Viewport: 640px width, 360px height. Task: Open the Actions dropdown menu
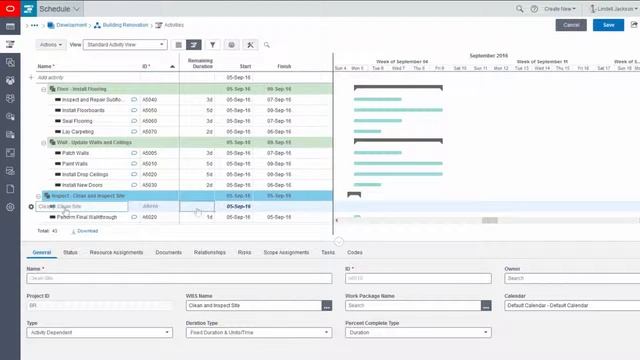(x=51, y=44)
